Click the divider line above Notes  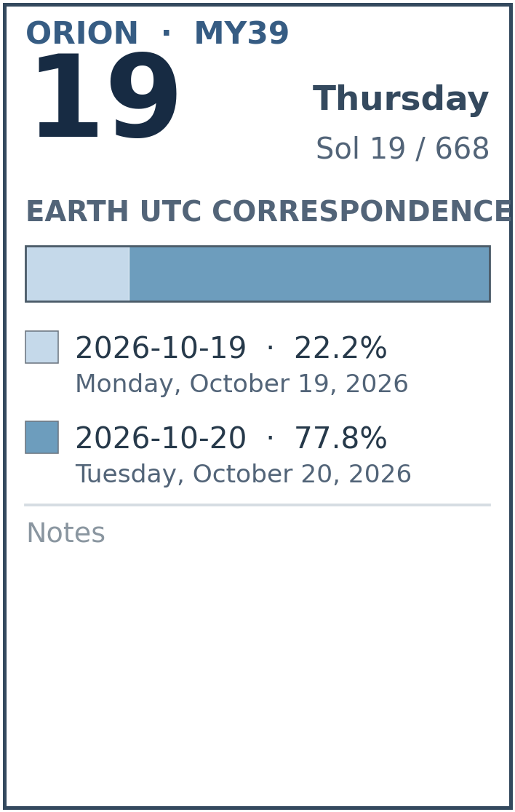pyautogui.click(x=257, y=505)
